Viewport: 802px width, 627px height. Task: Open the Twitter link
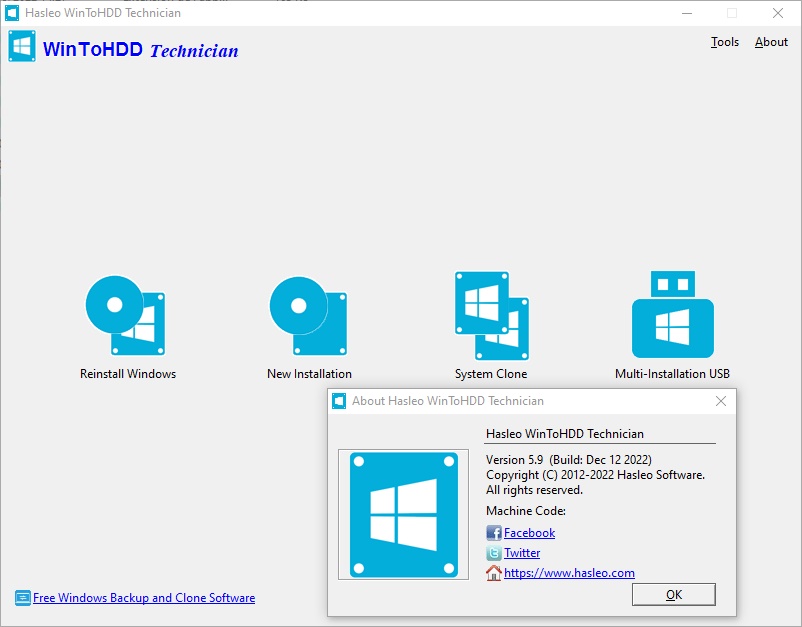click(x=522, y=553)
